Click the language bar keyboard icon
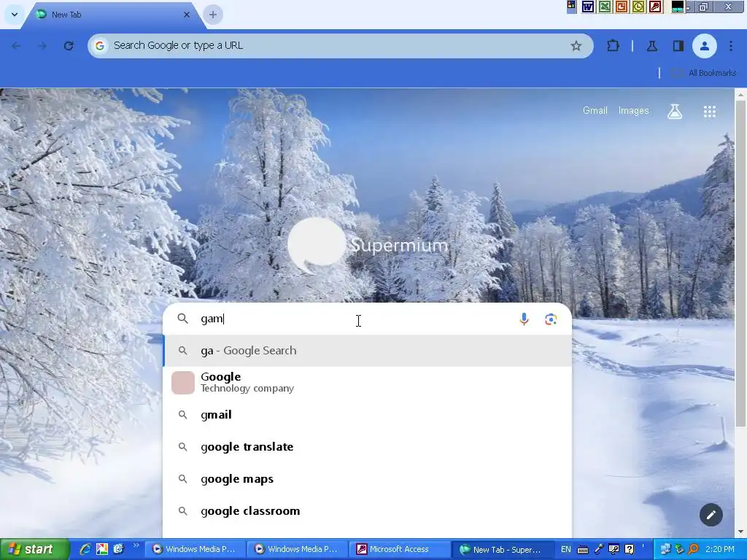The height and width of the screenshot is (560, 747). click(x=583, y=550)
